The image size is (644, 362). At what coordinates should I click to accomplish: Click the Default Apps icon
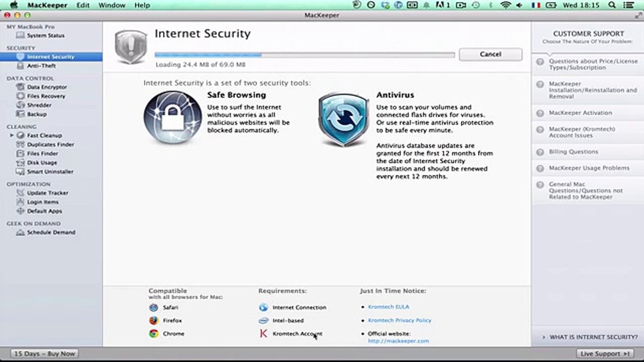click(21, 211)
